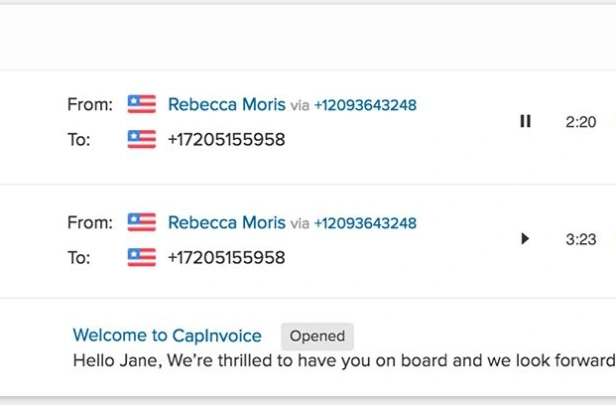Play the 3:23 call recording
Image resolution: width=616 pixels, height=405 pixels.
tap(525, 238)
